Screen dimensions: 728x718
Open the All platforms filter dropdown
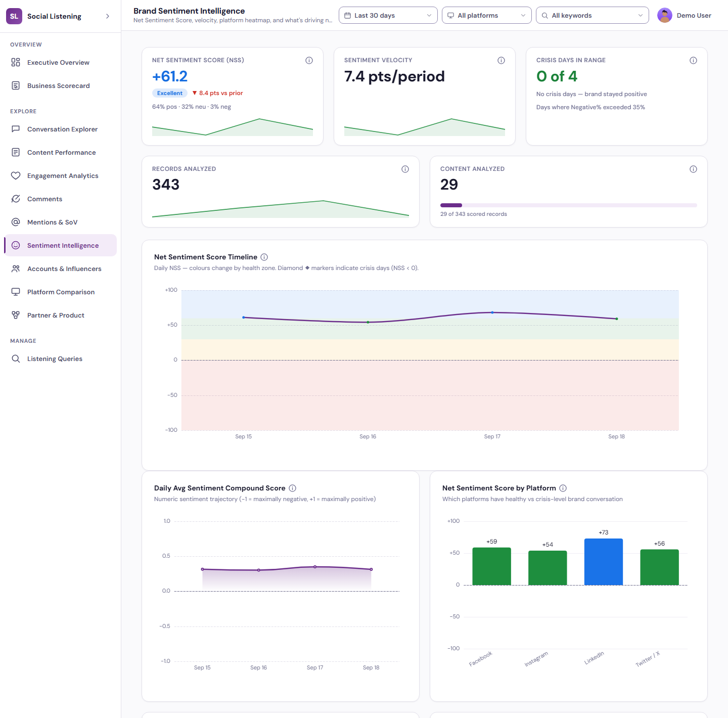[487, 16]
